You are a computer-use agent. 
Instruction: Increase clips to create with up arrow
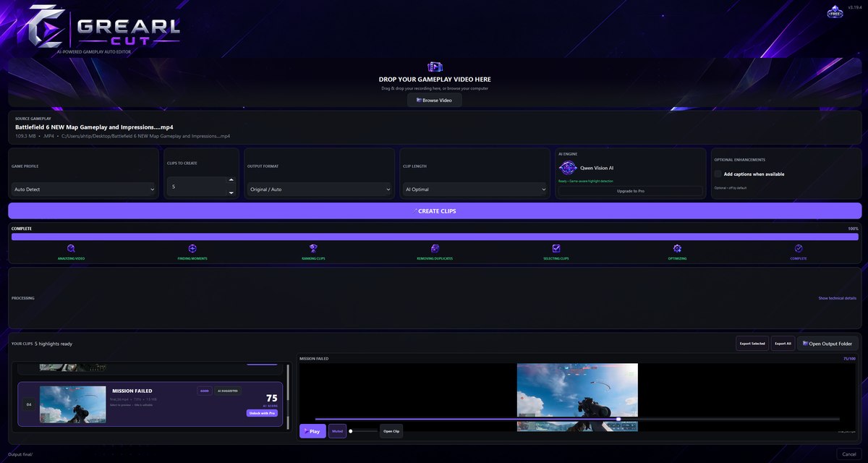(x=231, y=180)
